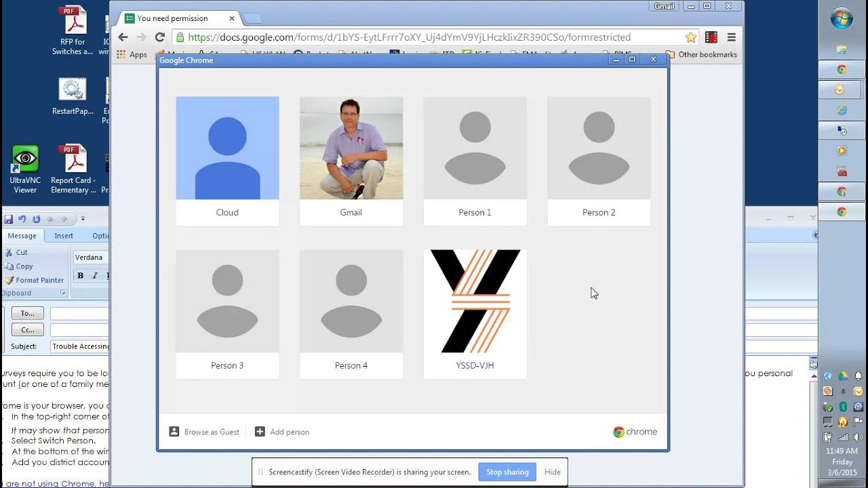Open the Apps bookmarks shortcut

(132, 54)
